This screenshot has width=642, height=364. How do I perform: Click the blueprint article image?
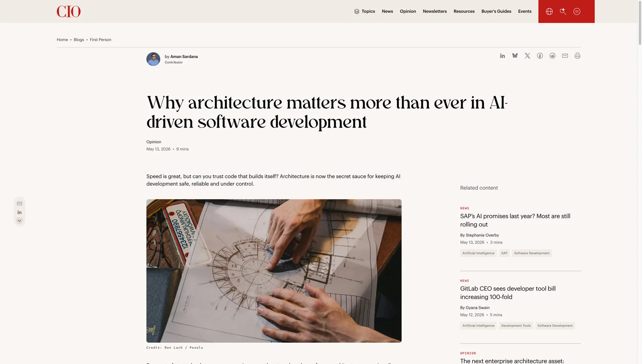[274, 271]
